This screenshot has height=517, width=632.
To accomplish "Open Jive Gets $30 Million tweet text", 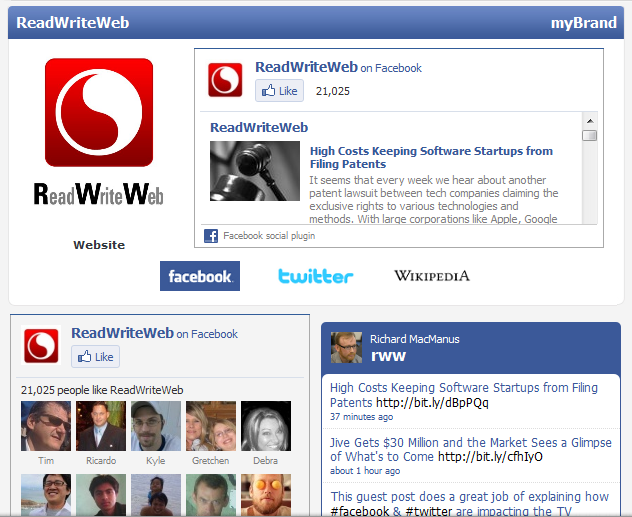I will click(471, 449).
